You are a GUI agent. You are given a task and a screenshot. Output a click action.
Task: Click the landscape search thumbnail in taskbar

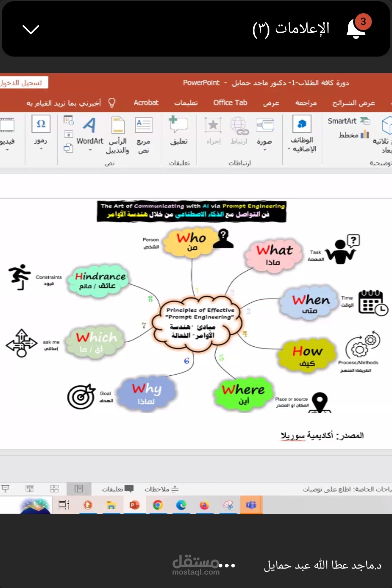click(x=35, y=505)
